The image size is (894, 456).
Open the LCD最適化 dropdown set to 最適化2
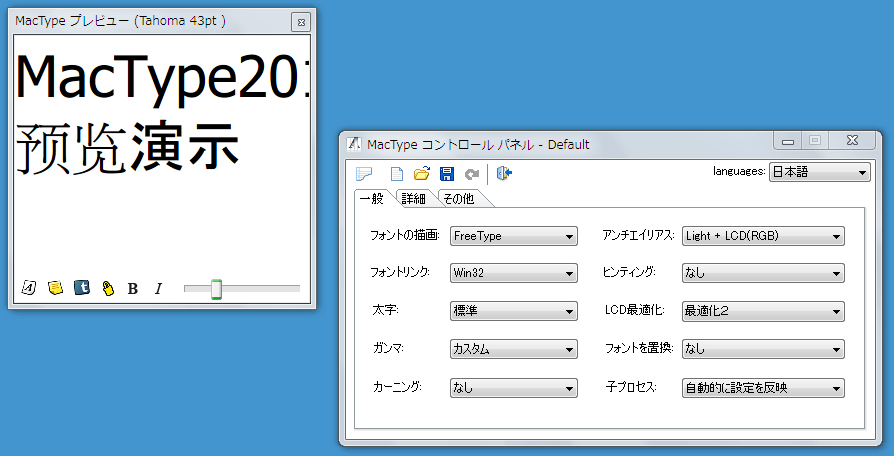pos(763,311)
